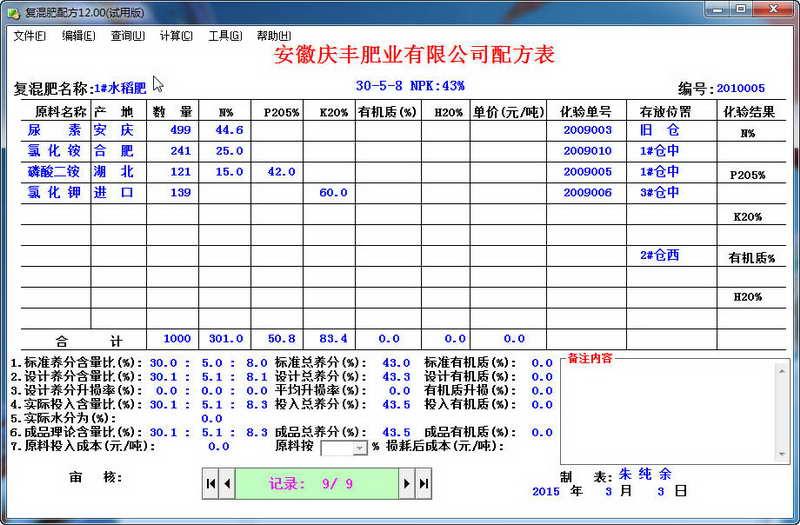Screen dimensions: 800x525
Task: Open the 文件 menu
Action: click(29, 36)
